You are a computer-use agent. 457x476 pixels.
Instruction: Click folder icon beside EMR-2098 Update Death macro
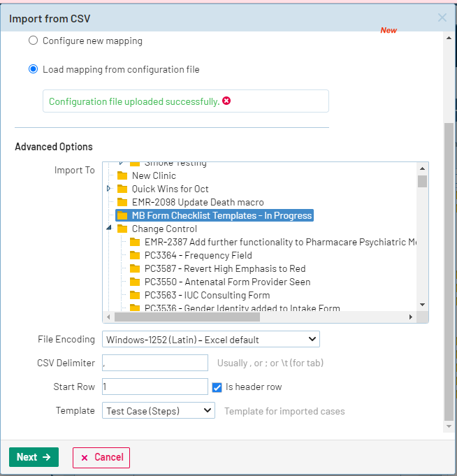pyautogui.click(x=122, y=203)
